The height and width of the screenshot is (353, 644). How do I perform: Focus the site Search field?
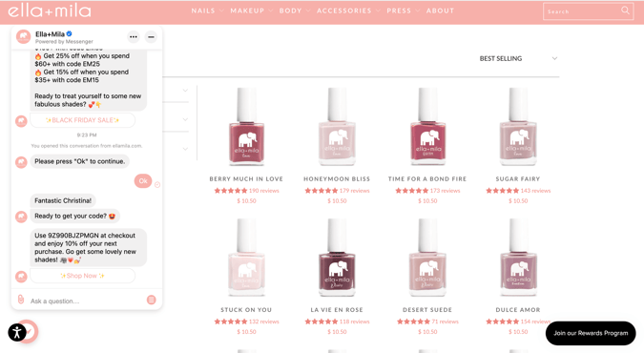point(588,11)
